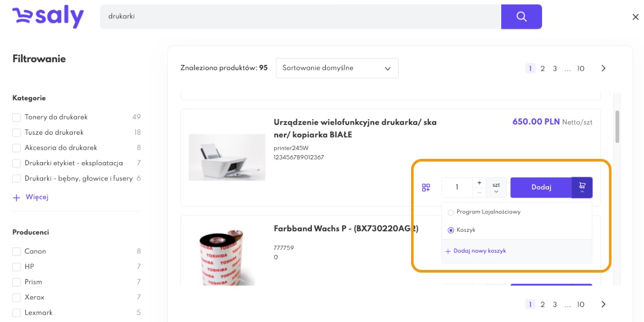
Task: Go to next page with bottom arrow
Action: 603,304
